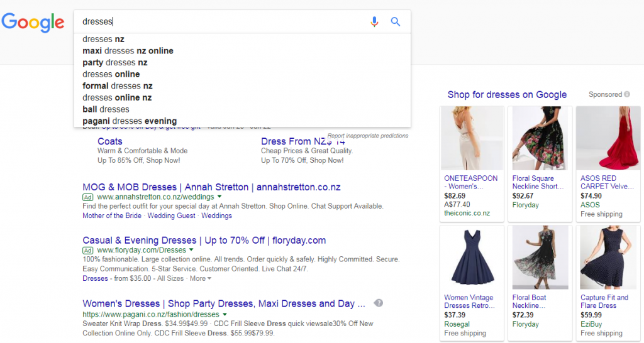
Task: Open 'Shop for dresses on Google' link
Action: (x=507, y=95)
